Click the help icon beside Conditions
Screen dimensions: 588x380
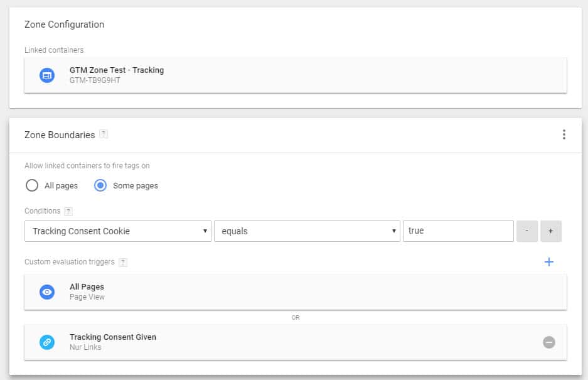(x=68, y=211)
